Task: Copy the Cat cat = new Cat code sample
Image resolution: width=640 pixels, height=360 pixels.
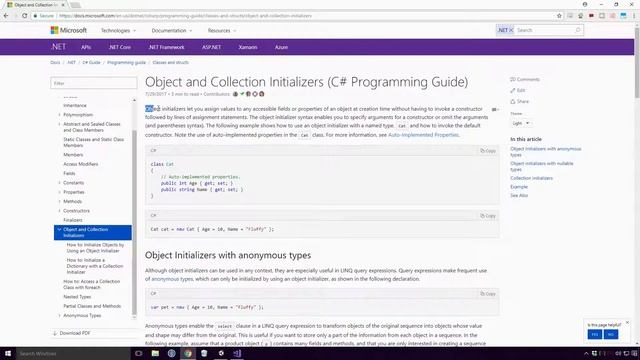Action: pos(488,216)
